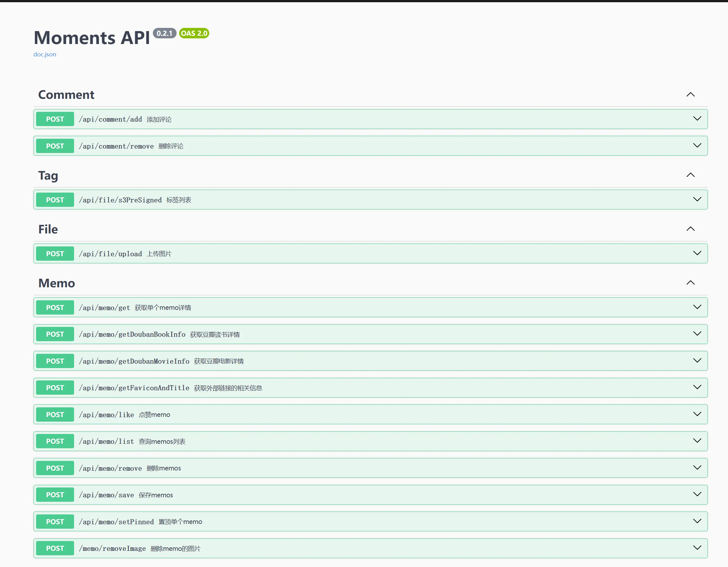Screen dimensions: 728x567
Task: Collapse the File section arrow
Action: click(x=690, y=229)
